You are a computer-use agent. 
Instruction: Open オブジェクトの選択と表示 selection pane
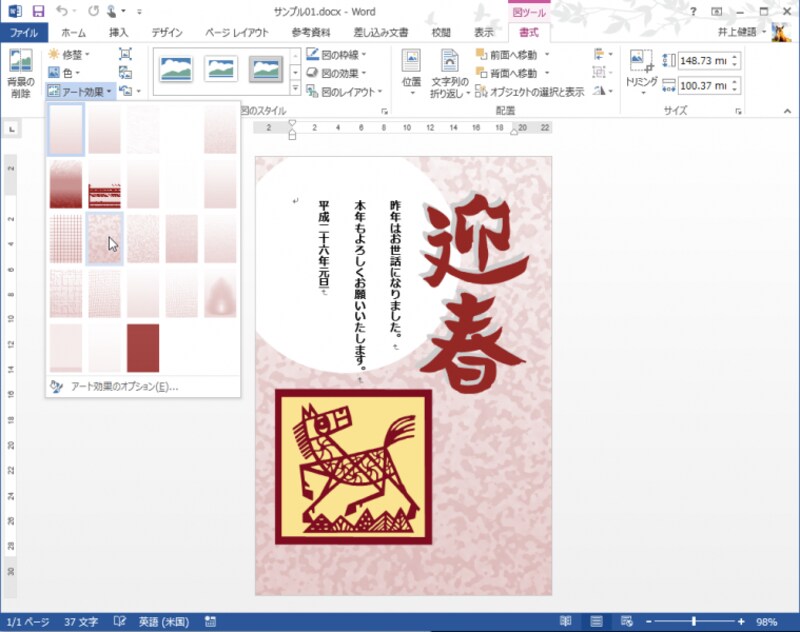click(x=529, y=91)
